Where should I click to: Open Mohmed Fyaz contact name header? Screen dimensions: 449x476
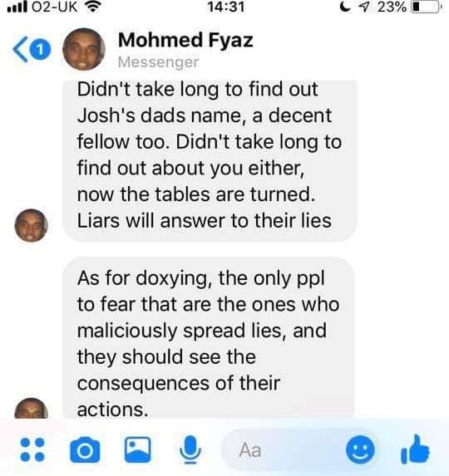(x=185, y=41)
